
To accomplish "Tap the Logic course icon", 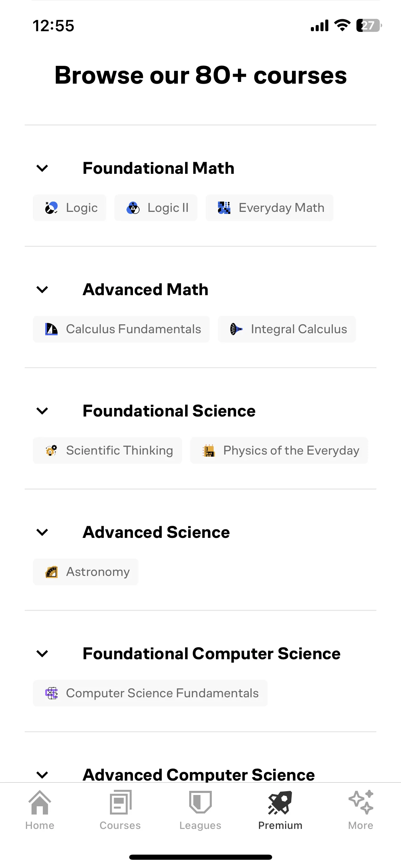I will pos(51,208).
